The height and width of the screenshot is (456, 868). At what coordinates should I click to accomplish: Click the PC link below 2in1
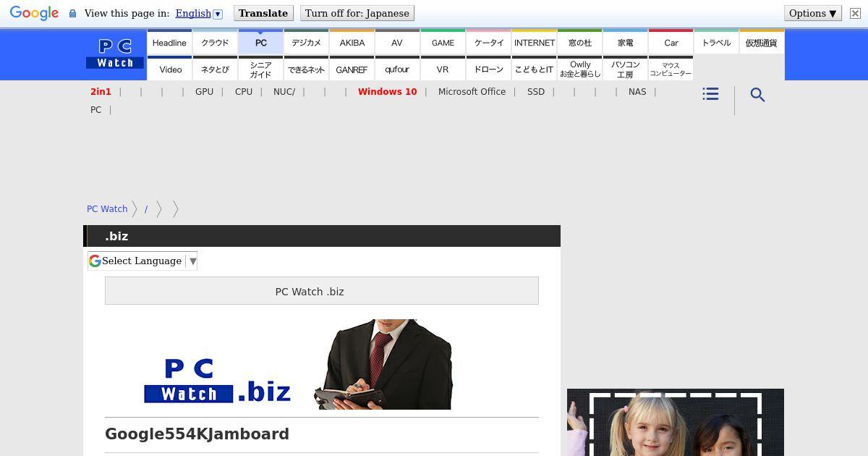[x=95, y=110]
